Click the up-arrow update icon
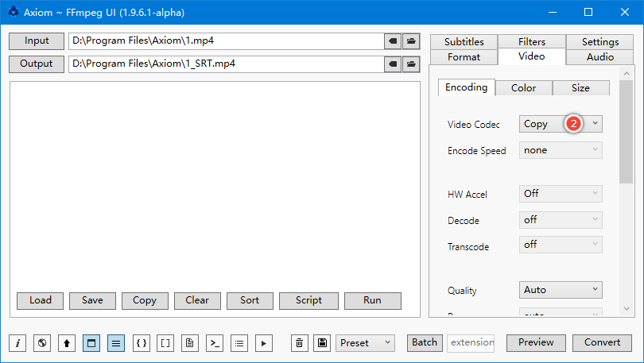 [68, 343]
